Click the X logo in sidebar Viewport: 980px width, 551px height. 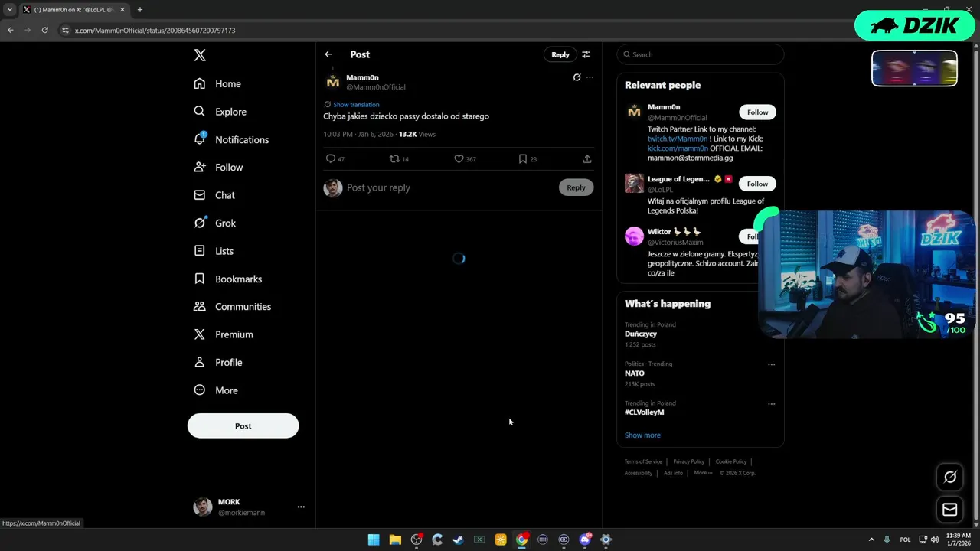point(200,55)
